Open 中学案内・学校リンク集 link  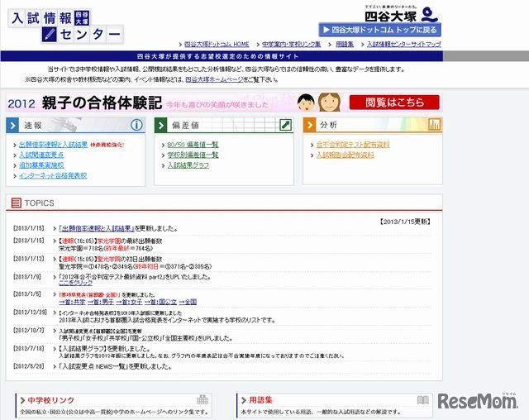pyautogui.click(x=291, y=44)
